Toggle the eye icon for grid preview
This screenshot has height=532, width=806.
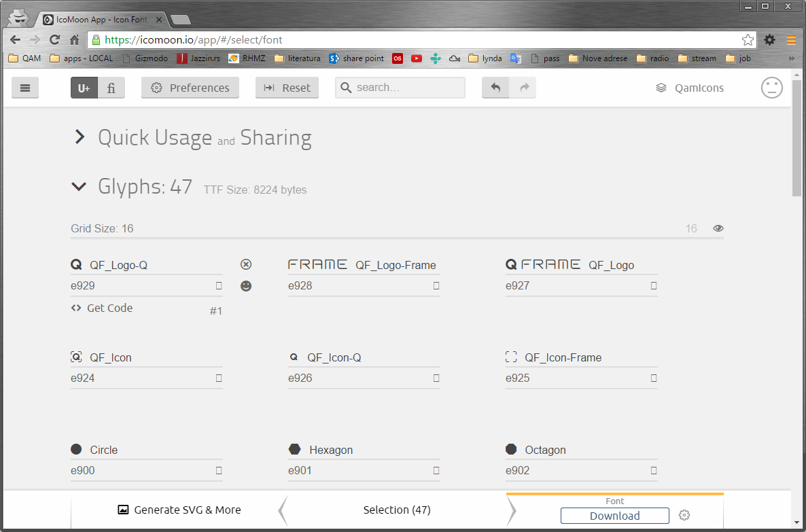click(718, 228)
